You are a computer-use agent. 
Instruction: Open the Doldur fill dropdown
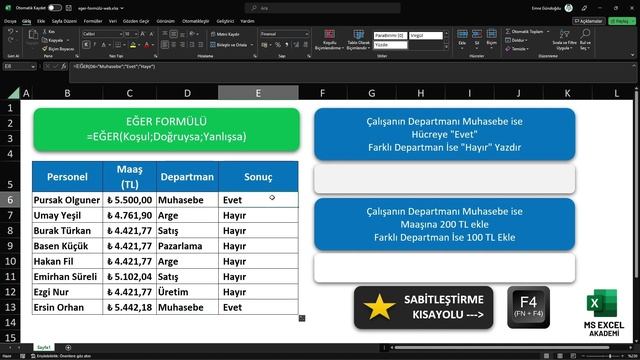tap(516, 40)
